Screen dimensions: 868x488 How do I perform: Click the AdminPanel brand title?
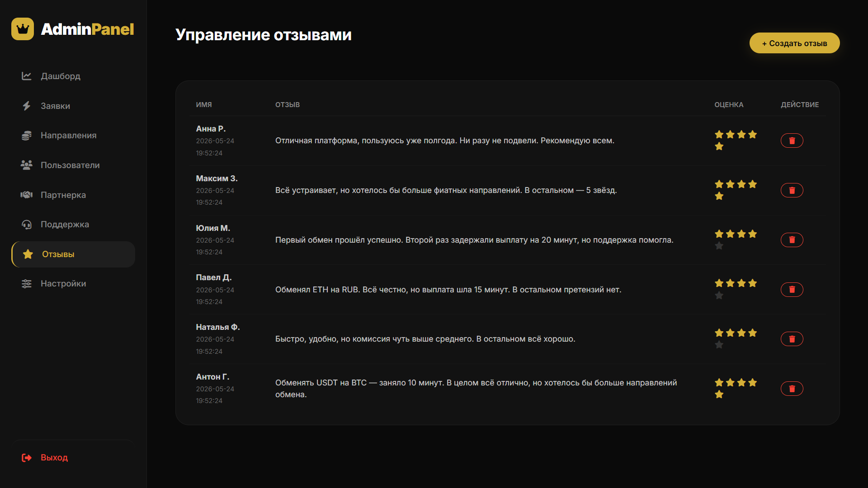click(87, 29)
